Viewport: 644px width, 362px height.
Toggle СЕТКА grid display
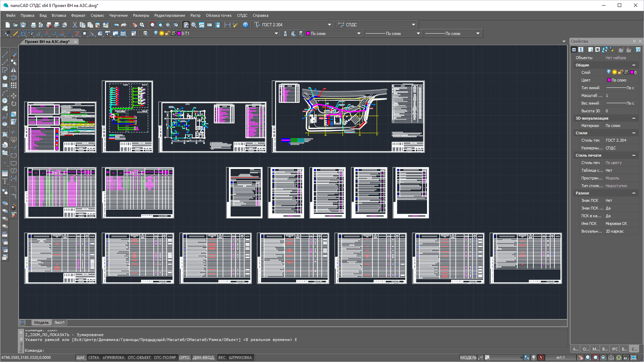click(x=93, y=357)
